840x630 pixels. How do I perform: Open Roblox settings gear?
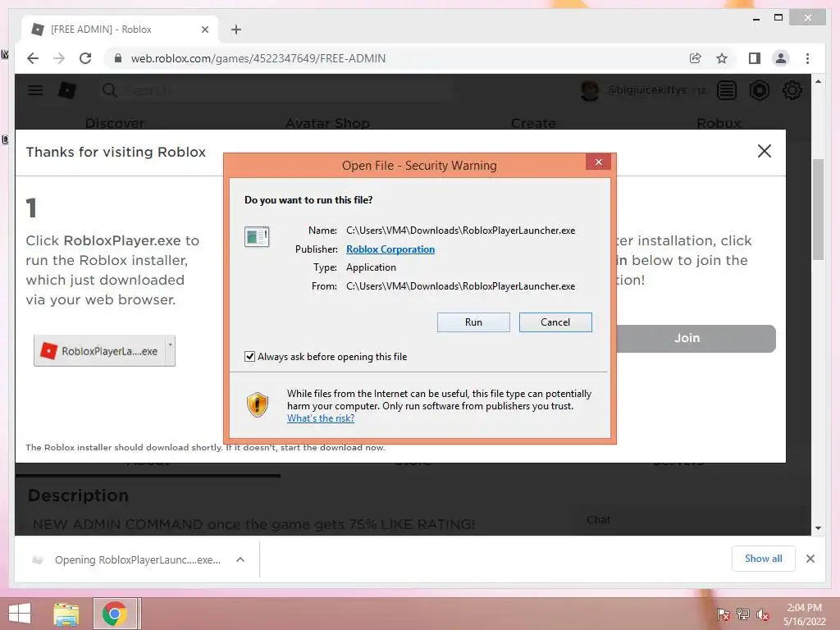click(x=792, y=90)
